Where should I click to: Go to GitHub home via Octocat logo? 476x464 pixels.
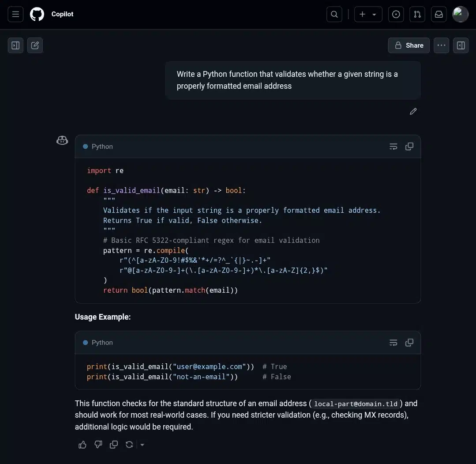(x=37, y=14)
